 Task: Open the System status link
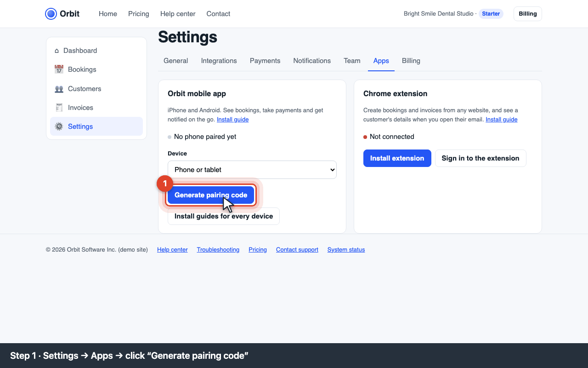[346, 250]
